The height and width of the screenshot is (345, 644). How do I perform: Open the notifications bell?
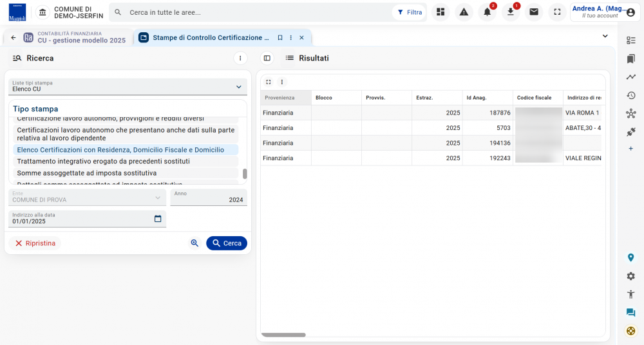coord(487,12)
